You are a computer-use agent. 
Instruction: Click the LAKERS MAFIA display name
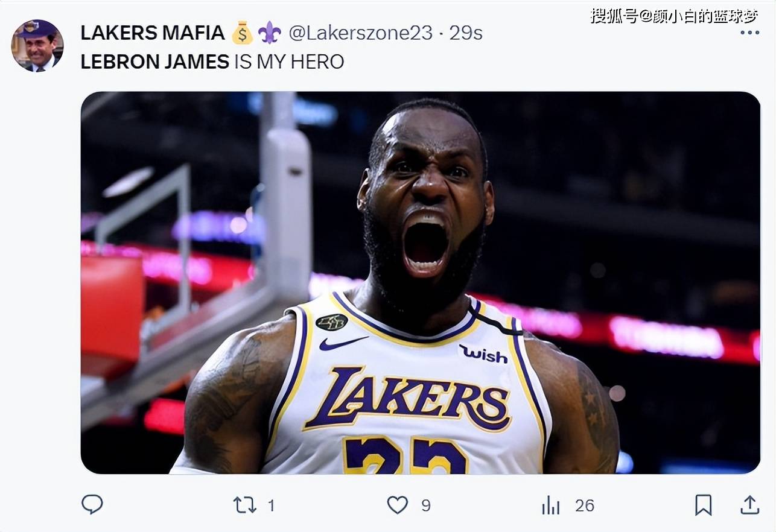click(153, 33)
